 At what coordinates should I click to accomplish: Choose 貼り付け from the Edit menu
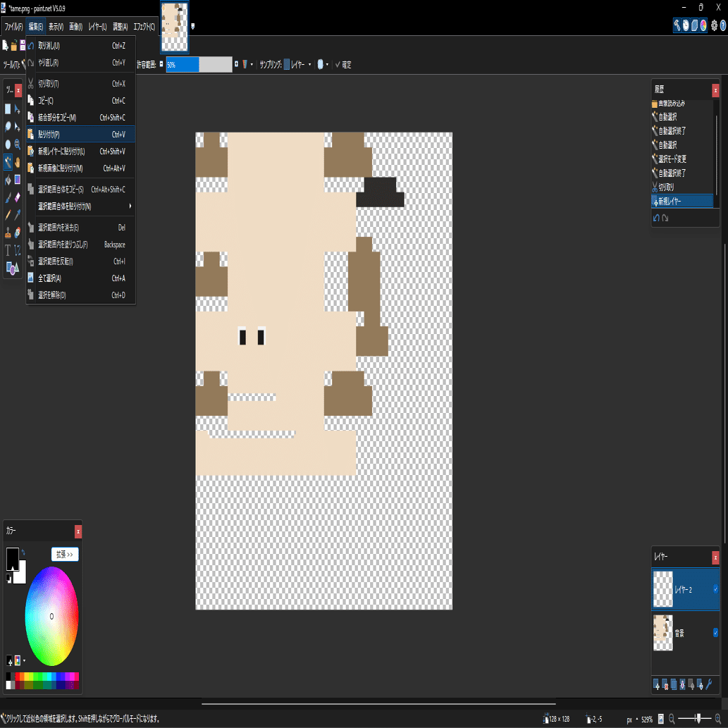pyautogui.click(x=81, y=134)
